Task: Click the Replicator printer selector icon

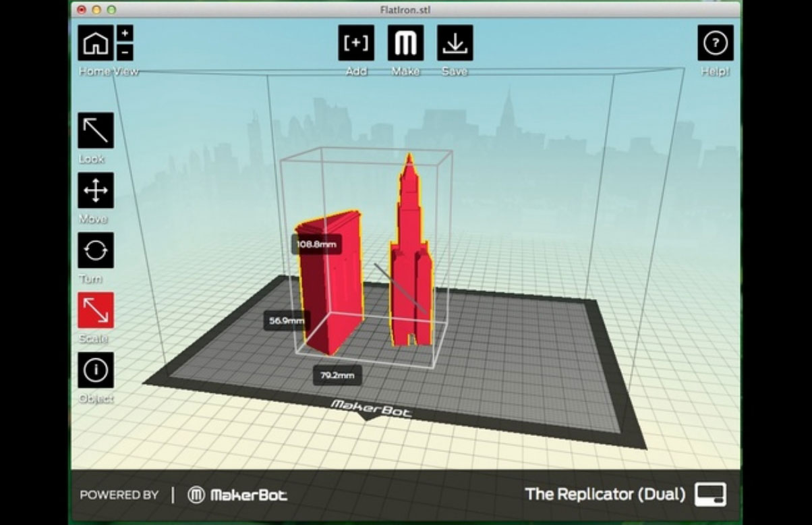Action: 711,494
